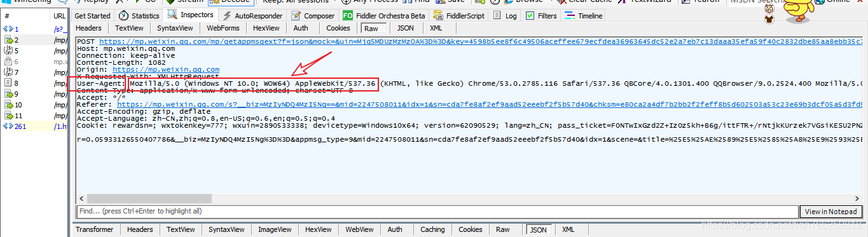Viewport: 868px width, 237px height.
Task: Click the Find text field
Action: [437, 211]
